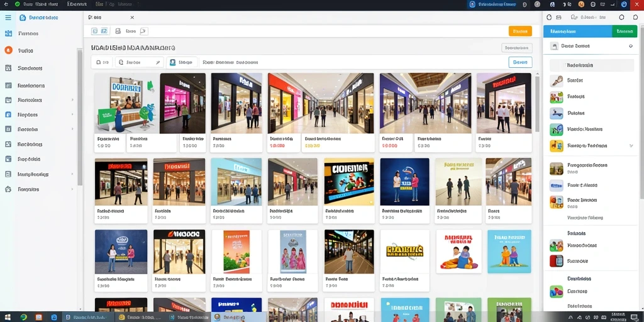The height and width of the screenshot is (322, 644).
Task: Select the grid view icon in the toolbar
Action: pyautogui.click(x=95, y=31)
